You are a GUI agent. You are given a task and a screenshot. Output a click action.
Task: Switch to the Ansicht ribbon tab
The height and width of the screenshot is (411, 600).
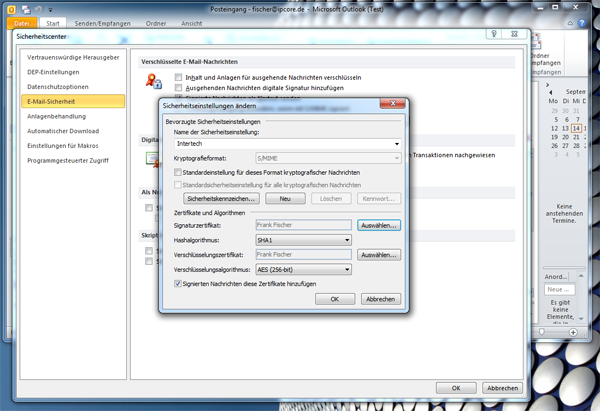pyautogui.click(x=192, y=23)
